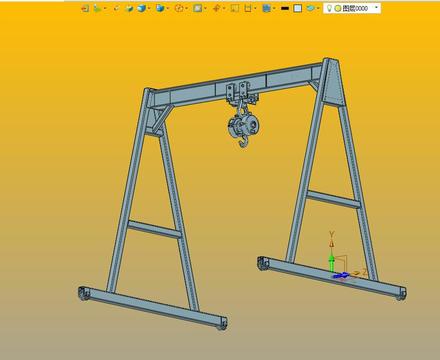Screen dimensions: 440x360
Task: Click the black color swatch in toolbar
Action: [x=285, y=8]
